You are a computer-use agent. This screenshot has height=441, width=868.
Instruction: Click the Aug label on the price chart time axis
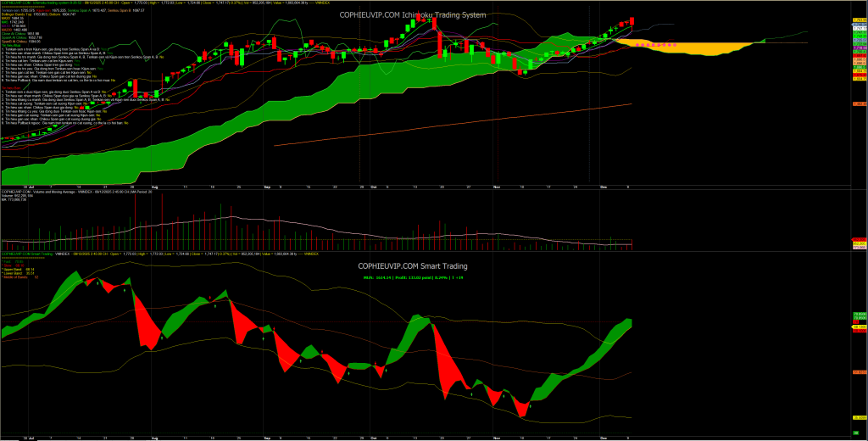(x=154, y=183)
